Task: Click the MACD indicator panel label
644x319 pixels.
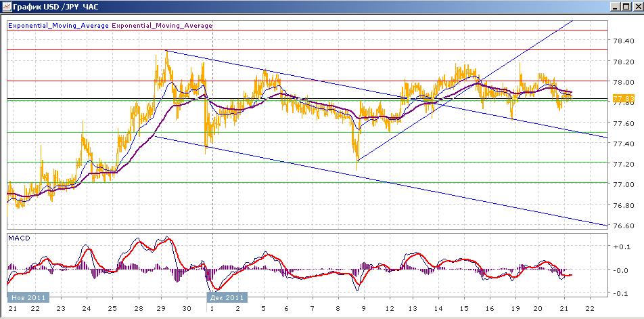Action: click(x=18, y=238)
